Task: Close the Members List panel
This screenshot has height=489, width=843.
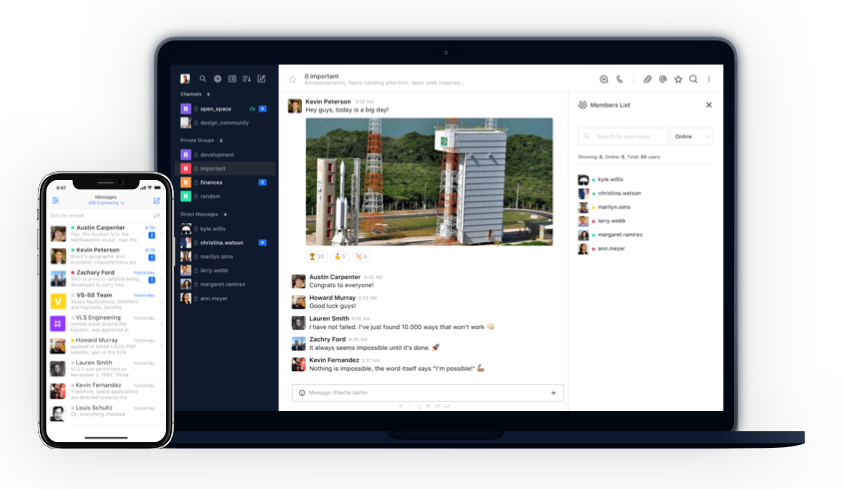Action: (x=709, y=105)
